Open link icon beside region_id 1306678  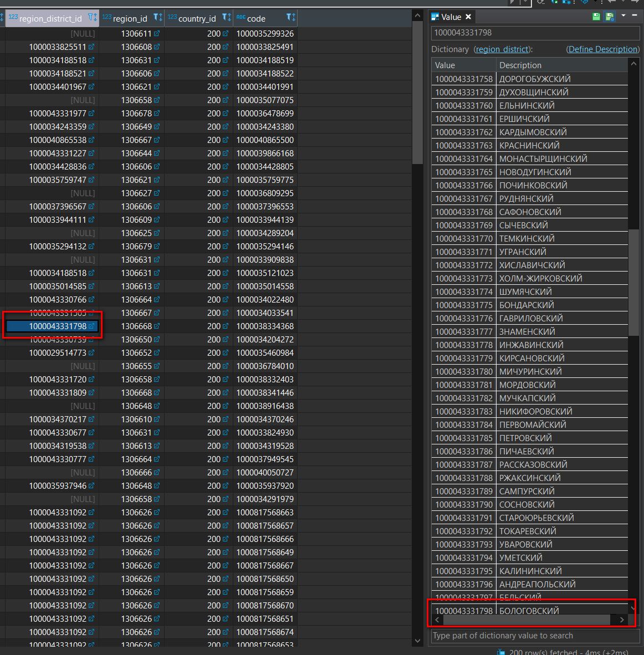[x=157, y=113]
